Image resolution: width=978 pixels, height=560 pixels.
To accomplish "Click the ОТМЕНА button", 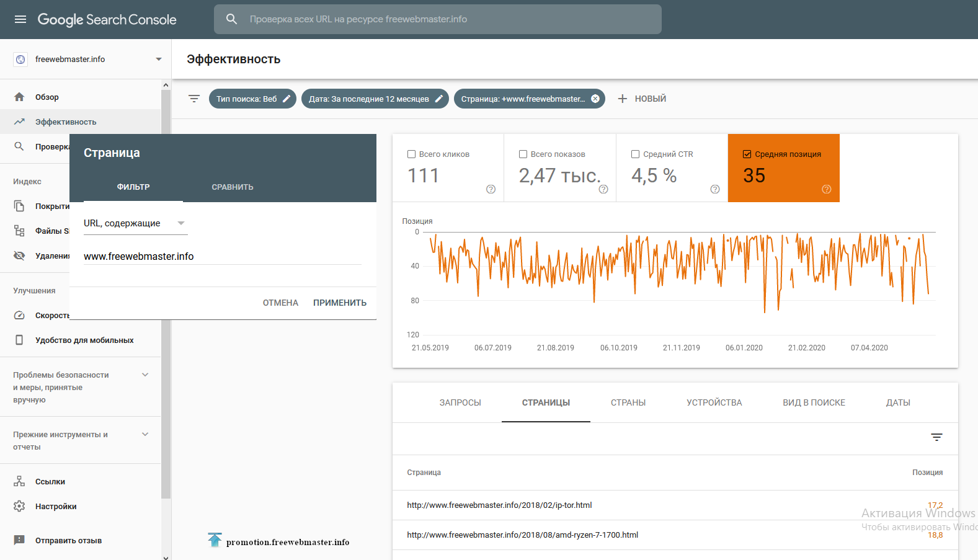I will 280,303.
